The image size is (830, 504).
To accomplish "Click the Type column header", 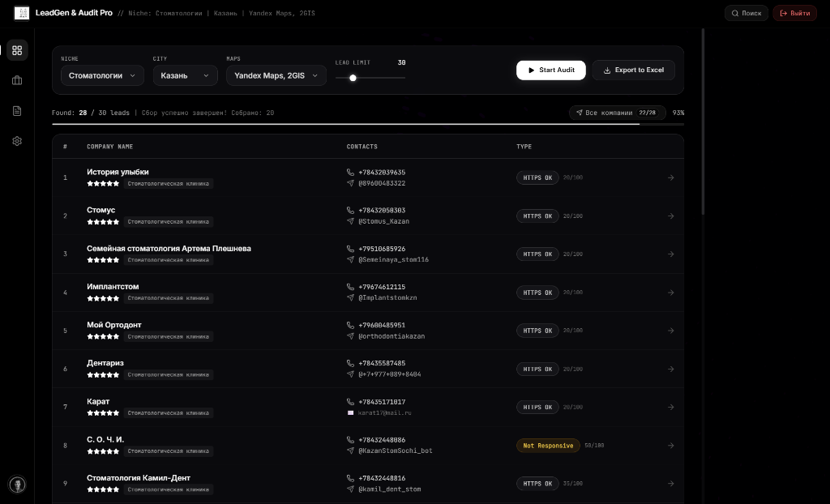I will click(x=524, y=147).
